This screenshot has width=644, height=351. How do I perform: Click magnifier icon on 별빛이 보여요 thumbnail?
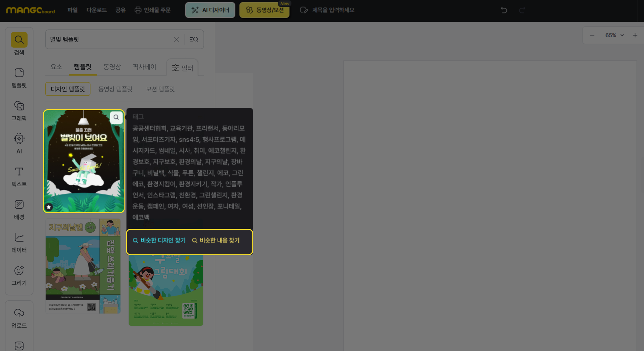[116, 117]
